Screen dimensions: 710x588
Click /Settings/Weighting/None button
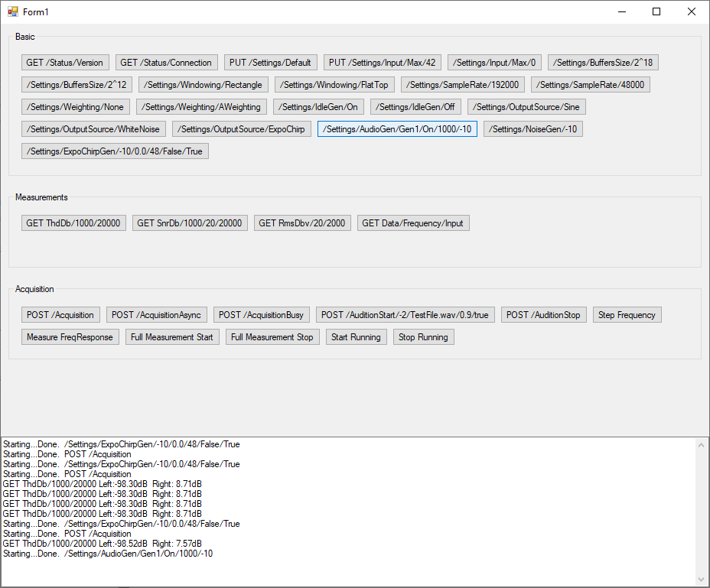tap(75, 107)
